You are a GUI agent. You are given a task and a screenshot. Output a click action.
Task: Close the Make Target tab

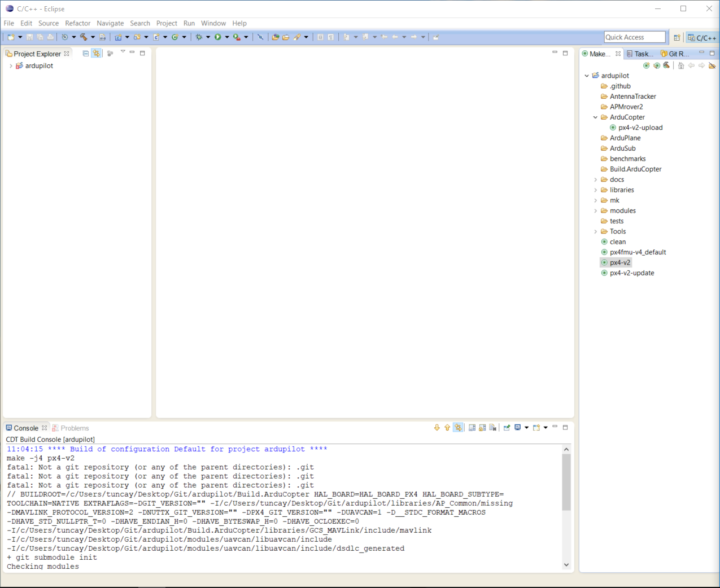(x=618, y=54)
